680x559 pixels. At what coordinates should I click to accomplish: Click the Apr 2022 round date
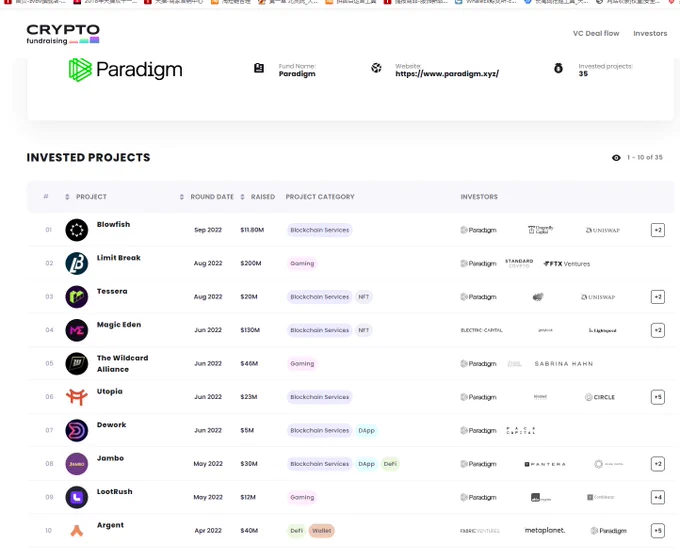pos(208,530)
